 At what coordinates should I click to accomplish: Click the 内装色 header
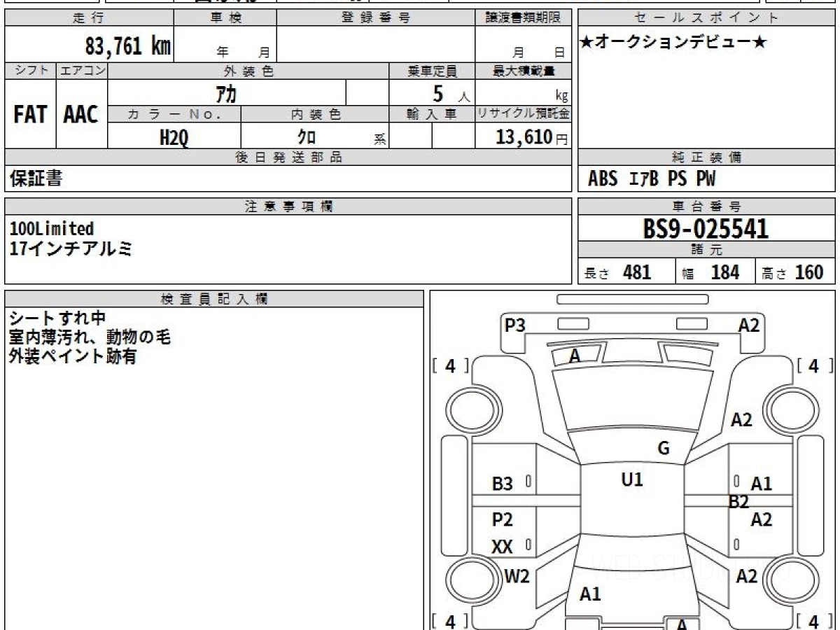point(315,114)
